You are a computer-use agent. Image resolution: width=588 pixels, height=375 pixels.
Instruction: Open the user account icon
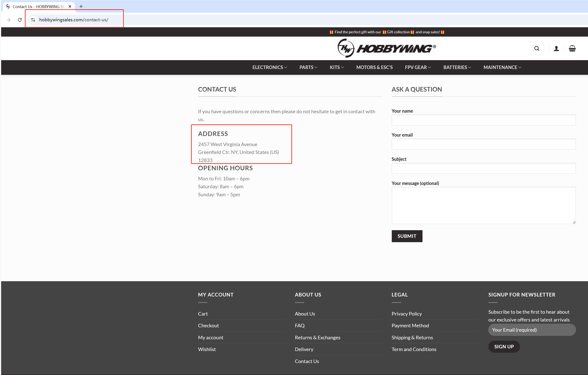click(x=556, y=48)
